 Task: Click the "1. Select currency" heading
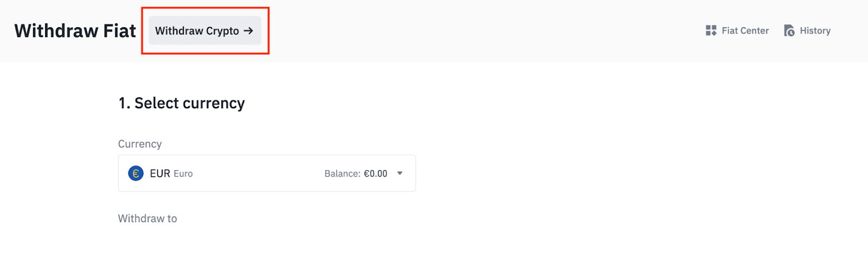[181, 103]
